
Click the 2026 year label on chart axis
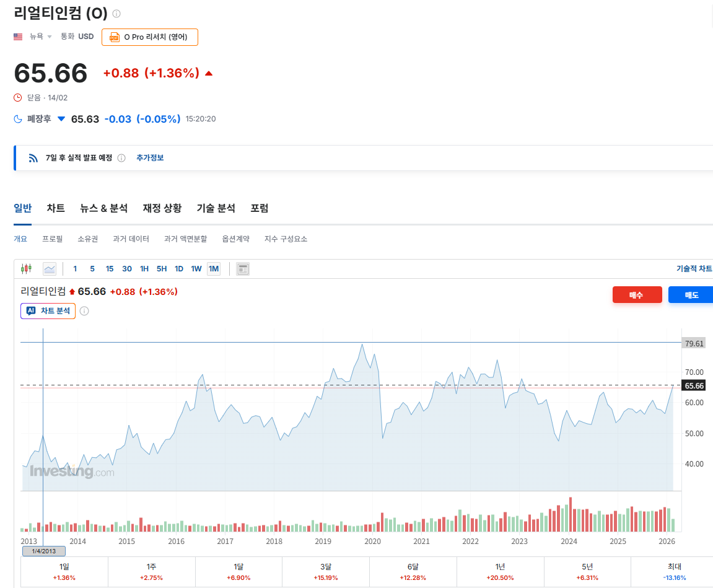click(x=667, y=541)
